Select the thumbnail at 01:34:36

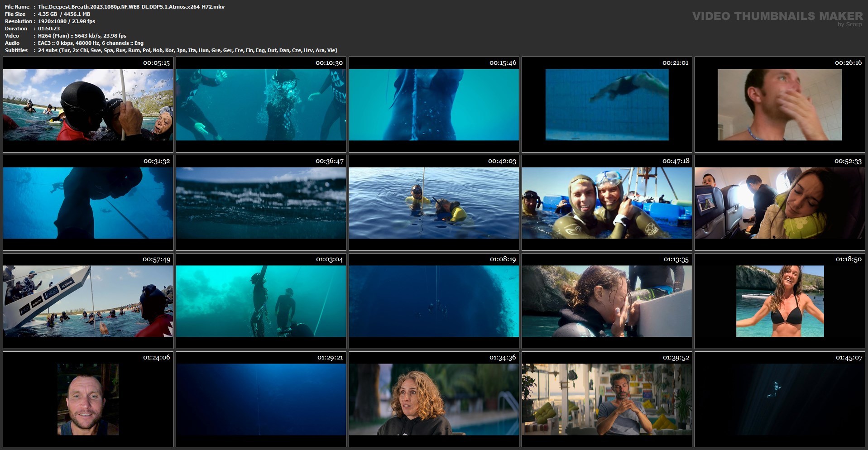coord(434,399)
